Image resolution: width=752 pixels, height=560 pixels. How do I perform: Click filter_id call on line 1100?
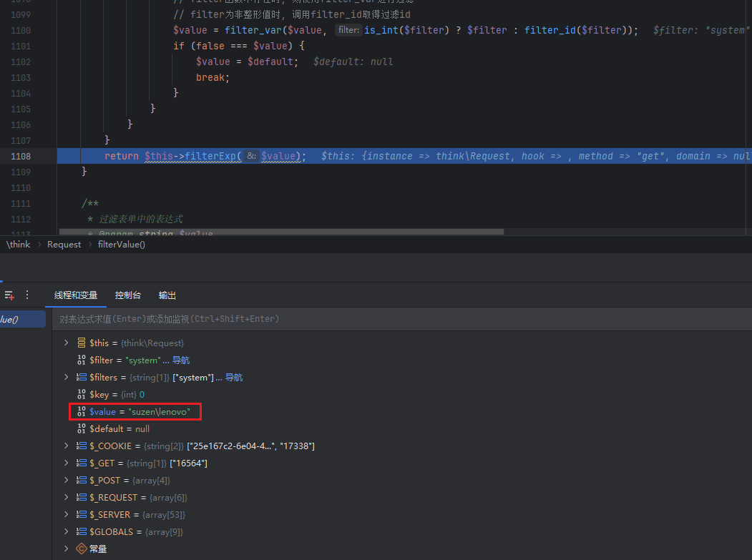(550, 30)
